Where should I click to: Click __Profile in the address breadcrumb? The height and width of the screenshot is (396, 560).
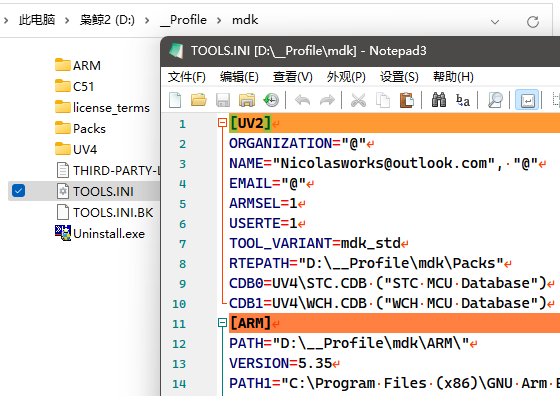(184, 20)
